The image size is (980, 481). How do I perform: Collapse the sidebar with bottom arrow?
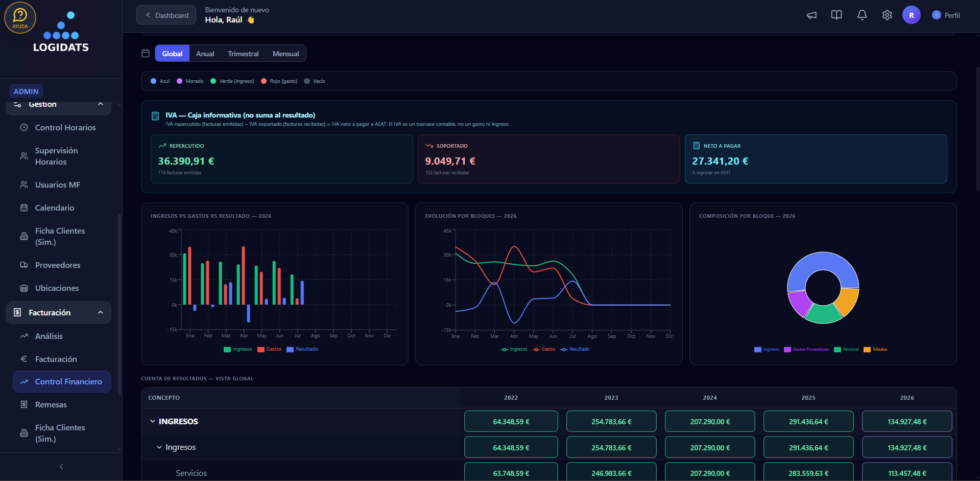61,467
